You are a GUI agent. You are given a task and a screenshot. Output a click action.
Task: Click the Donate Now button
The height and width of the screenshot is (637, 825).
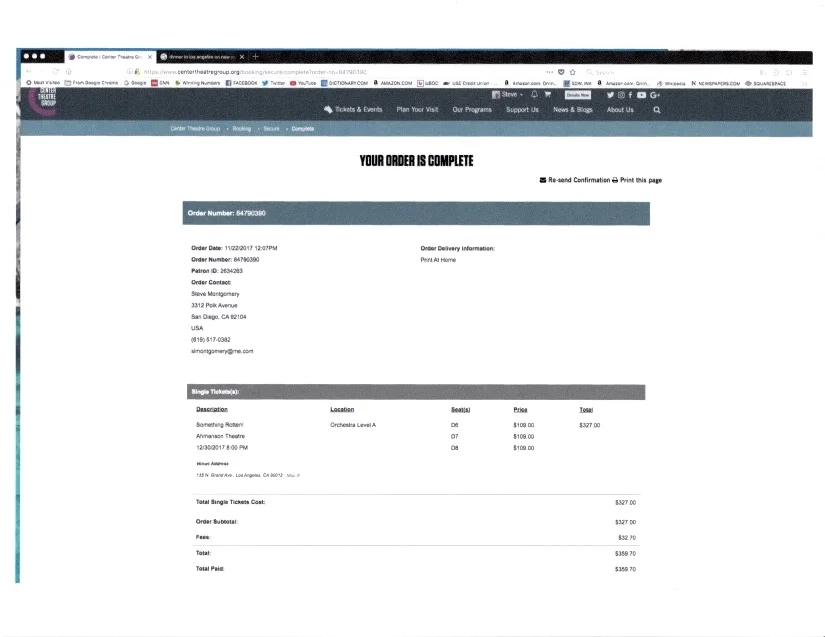(578, 95)
